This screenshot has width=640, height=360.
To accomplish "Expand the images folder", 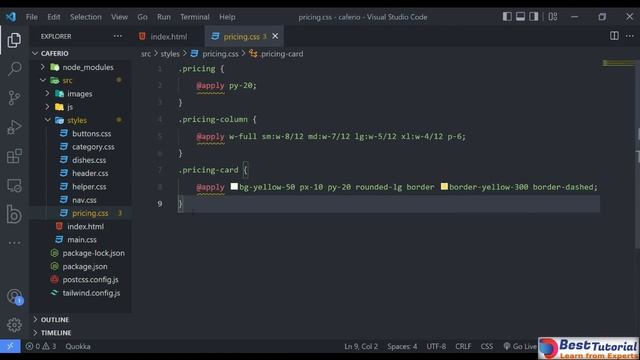I will coord(79,93).
